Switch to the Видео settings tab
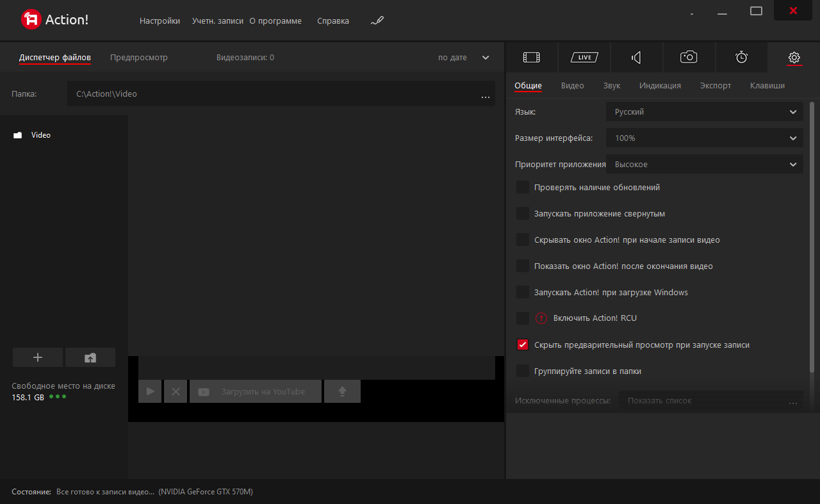Viewport: 820px width, 504px height. click(573, 86)
